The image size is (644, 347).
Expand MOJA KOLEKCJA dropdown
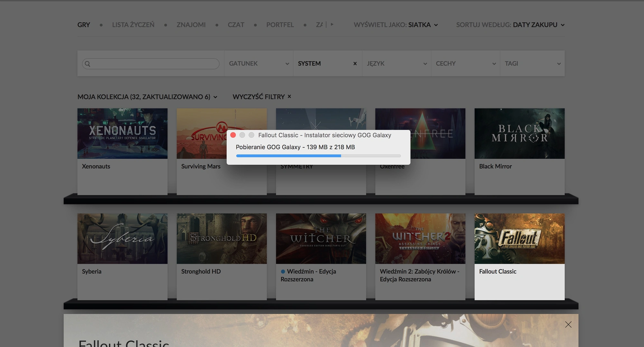click(x=147, y=97)
